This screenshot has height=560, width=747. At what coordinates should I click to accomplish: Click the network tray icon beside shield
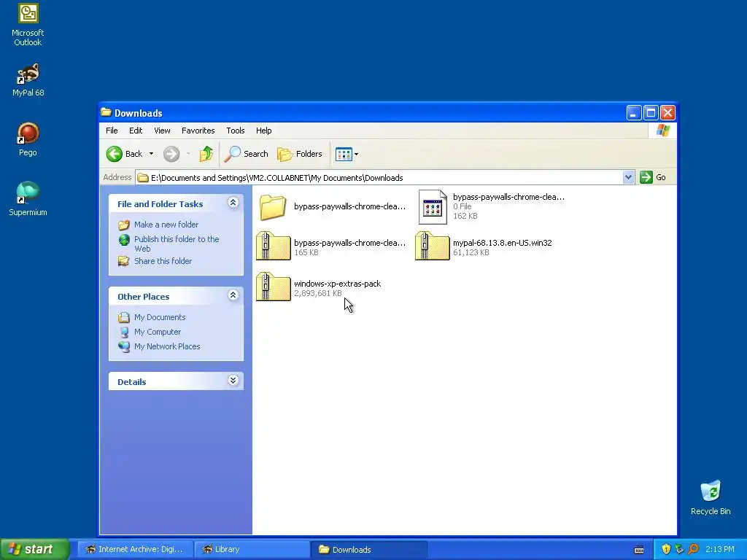(679, 549)
